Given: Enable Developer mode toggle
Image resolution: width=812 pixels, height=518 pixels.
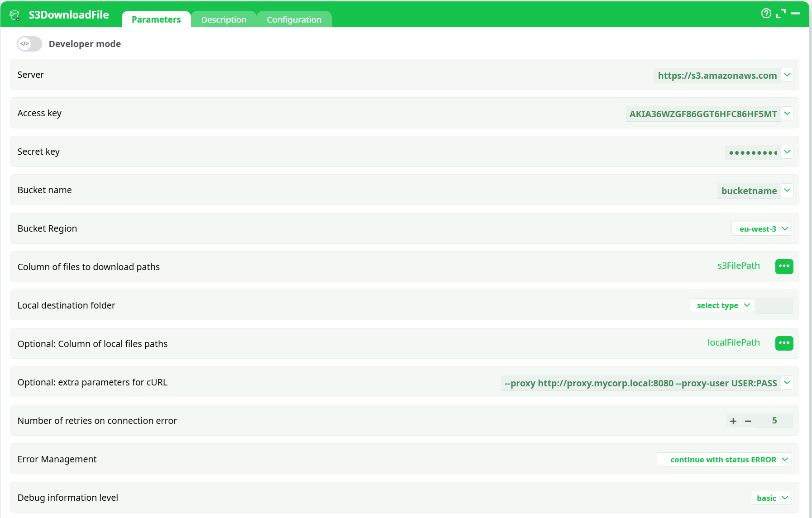Looking at the screenshot, I should 29,43.
